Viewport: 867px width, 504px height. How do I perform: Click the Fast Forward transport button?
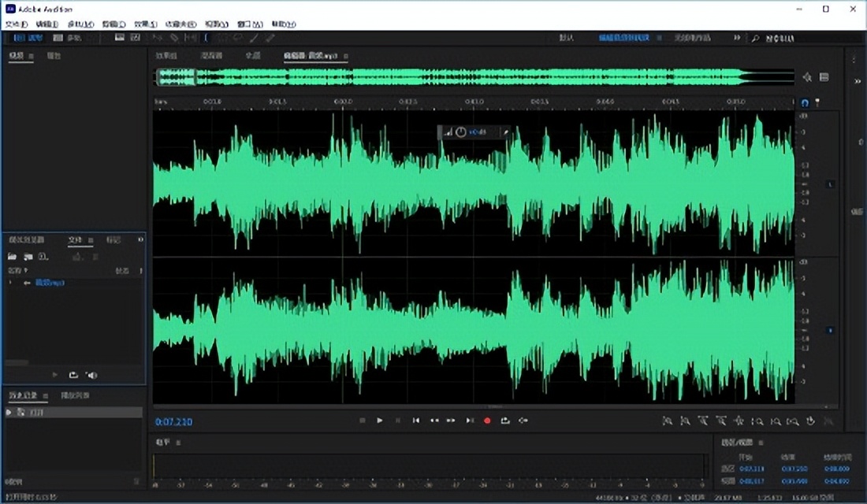452,421
